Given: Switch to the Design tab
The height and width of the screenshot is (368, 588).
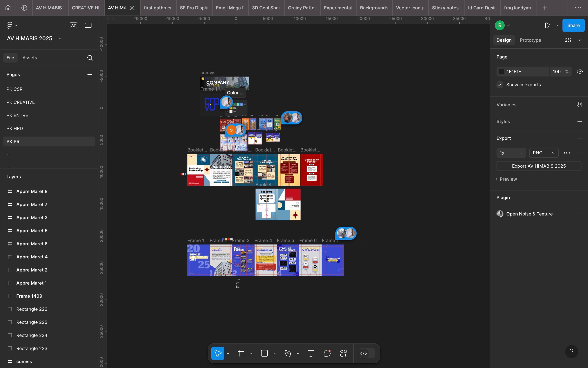Looking at the screenshot, I should coord(504,40).
